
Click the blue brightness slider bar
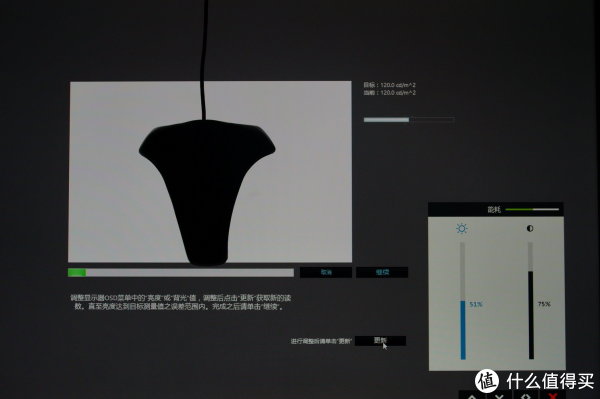click(x=463, y=330)
